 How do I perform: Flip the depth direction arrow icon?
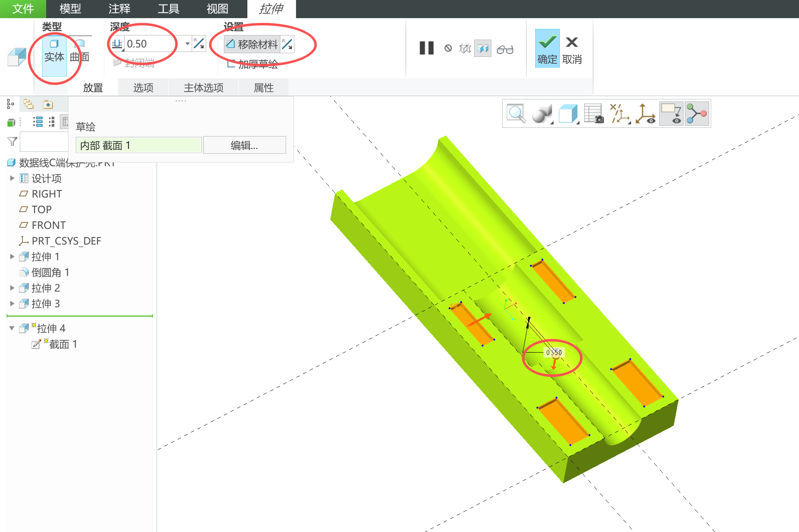[199, 43]
